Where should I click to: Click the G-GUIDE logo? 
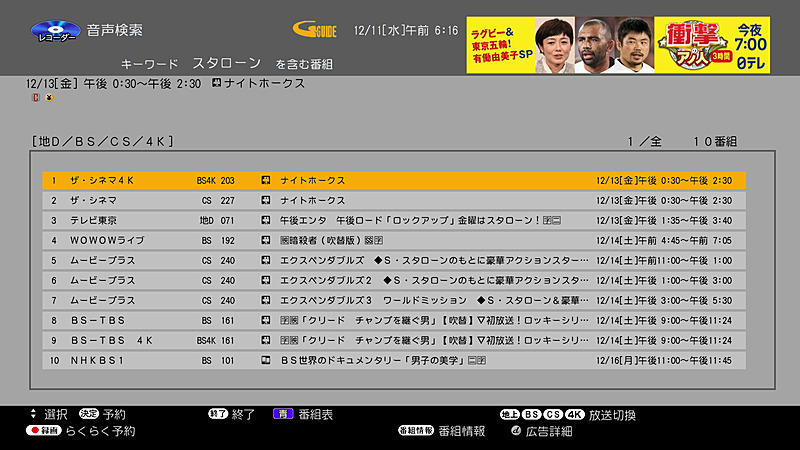click(315, 30)
